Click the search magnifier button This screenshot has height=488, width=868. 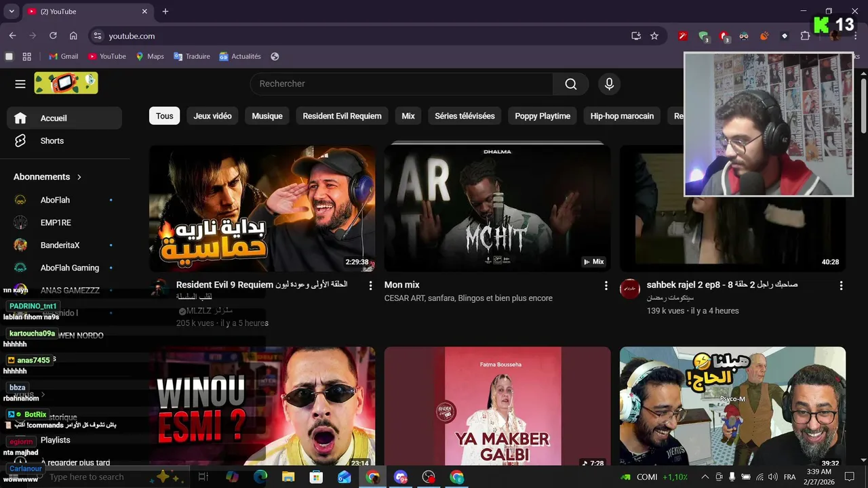pyautogui.click(x=571, y=84)
